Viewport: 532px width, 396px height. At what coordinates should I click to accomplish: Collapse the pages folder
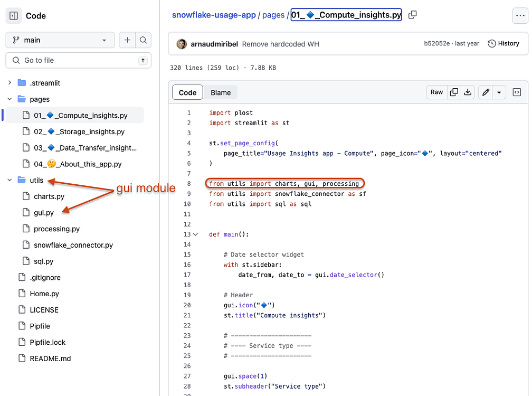tap(9, 99)
